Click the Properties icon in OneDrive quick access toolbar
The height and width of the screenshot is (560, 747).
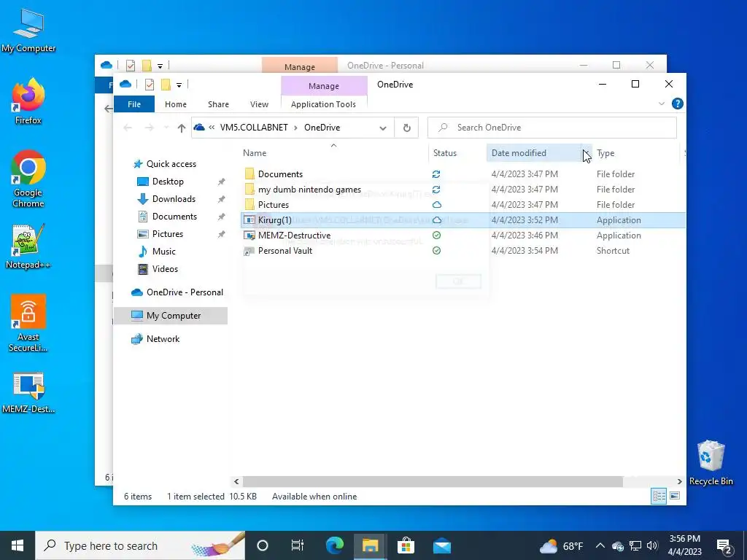pos(149,85)
